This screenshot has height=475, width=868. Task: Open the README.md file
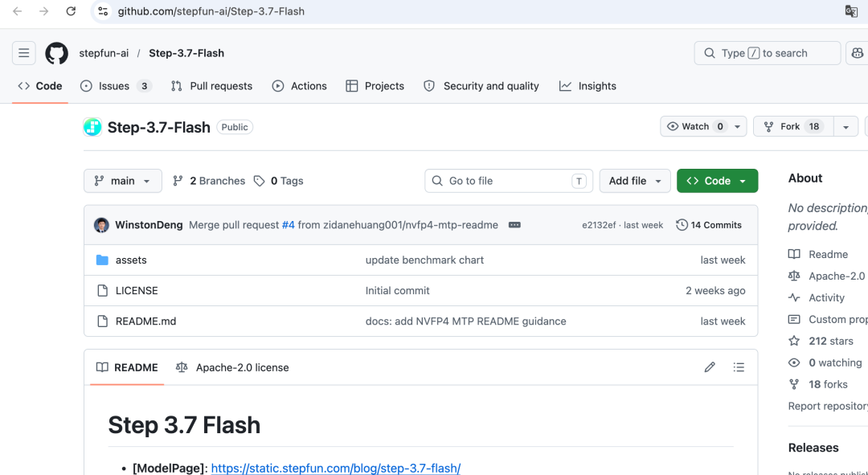click(145, 321)
